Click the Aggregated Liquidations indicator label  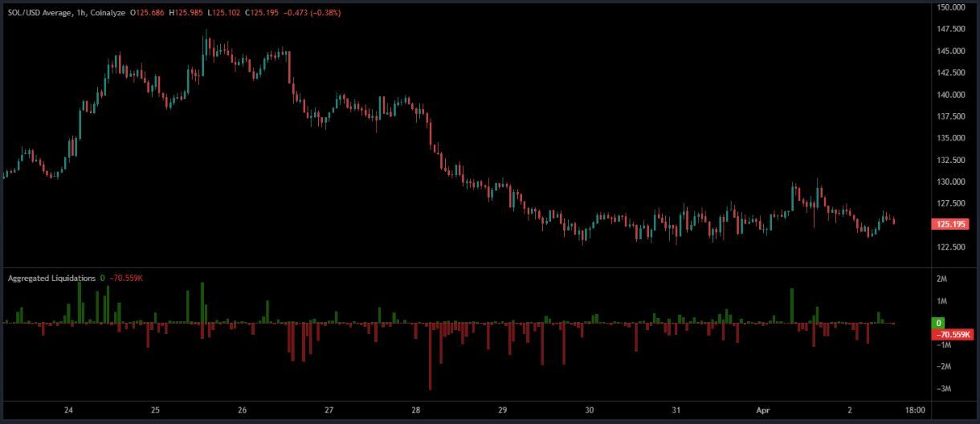point(51,278)
